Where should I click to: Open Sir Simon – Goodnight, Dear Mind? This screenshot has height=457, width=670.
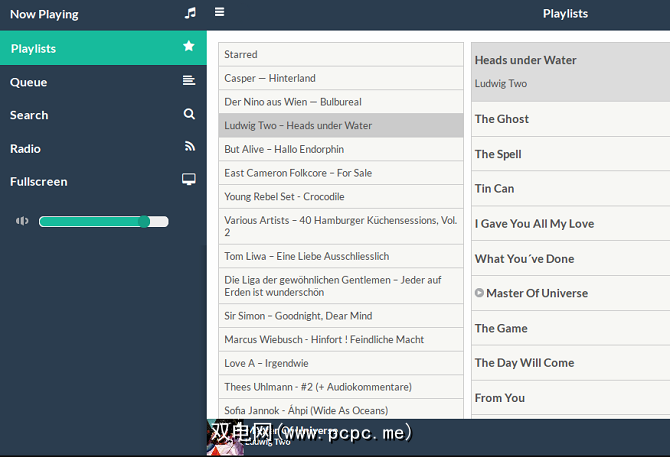point(341,316)
